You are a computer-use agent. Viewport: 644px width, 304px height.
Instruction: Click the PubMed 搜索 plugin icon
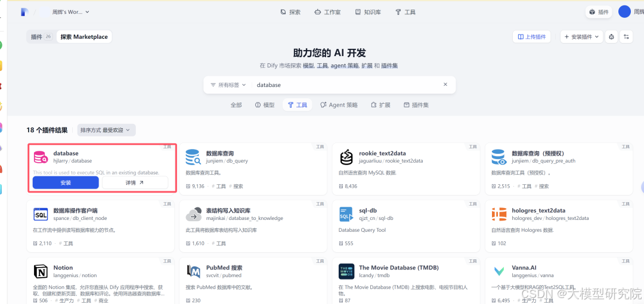tap(193, 272)
